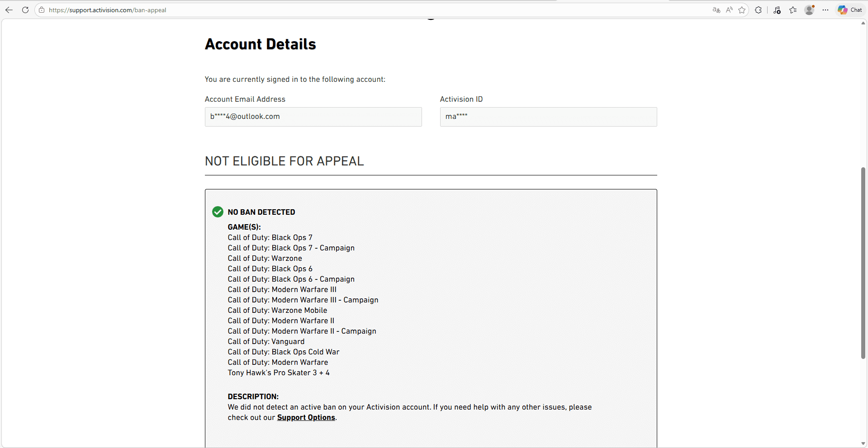Screen dimensions: 868x448
Task: Open the Settings and more ellipsis menu
Action: [x=825, y=10]
